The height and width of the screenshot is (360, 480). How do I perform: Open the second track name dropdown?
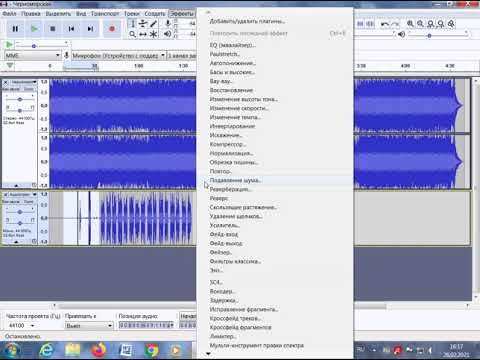point(23,194)
